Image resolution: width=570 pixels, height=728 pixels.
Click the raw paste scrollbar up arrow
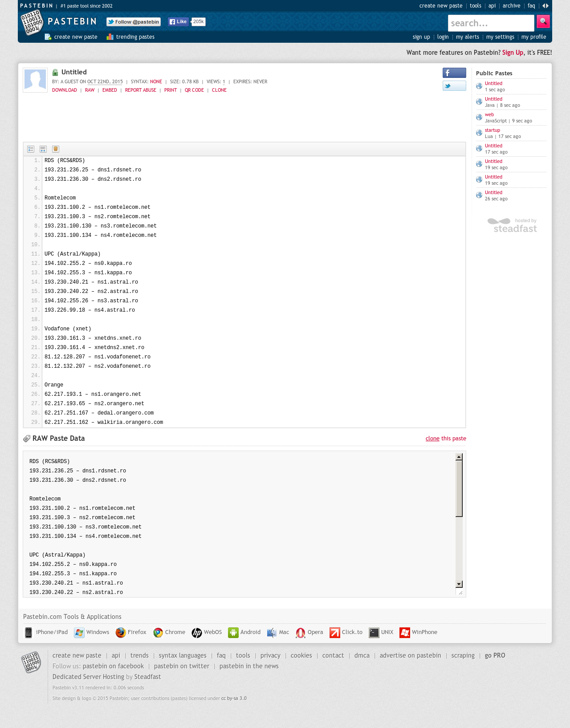[459, 457]
